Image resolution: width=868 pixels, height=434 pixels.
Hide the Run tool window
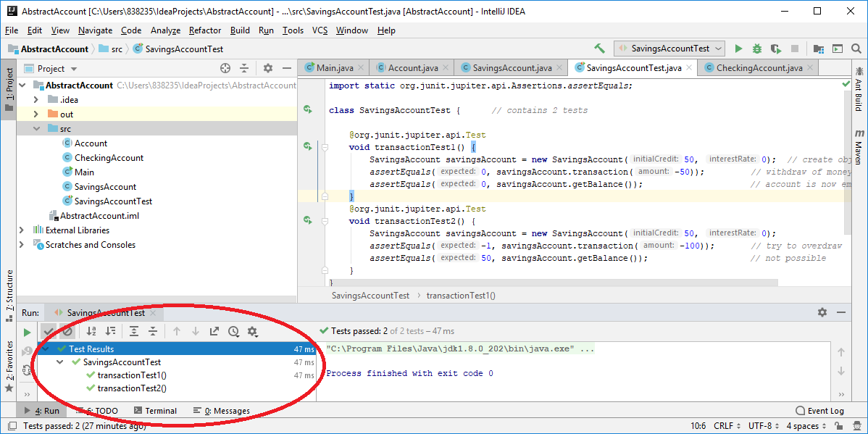841,313
